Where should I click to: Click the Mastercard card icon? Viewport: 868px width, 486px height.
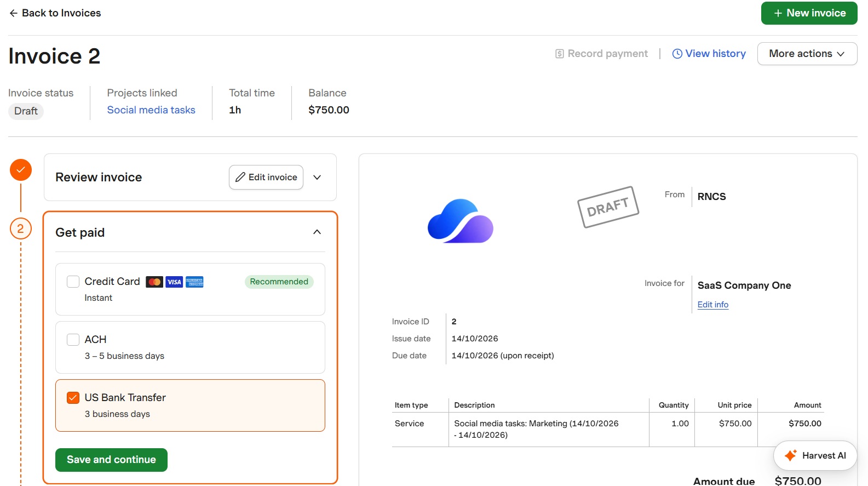(x=154, y=282)
